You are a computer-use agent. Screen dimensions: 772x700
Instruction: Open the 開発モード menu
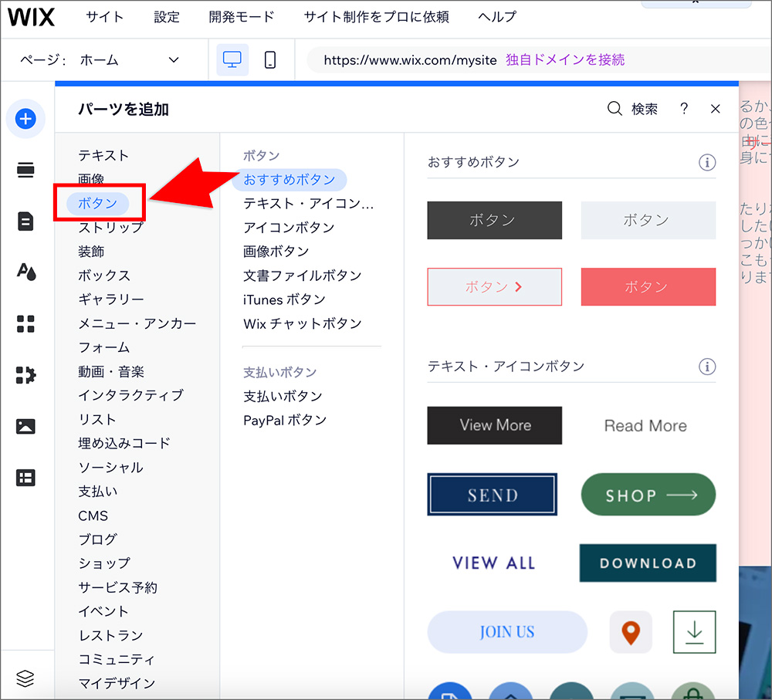tap(241, 17)
